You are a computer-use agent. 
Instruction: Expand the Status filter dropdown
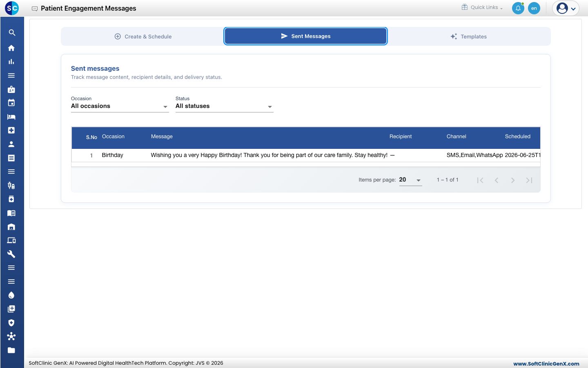225,106
